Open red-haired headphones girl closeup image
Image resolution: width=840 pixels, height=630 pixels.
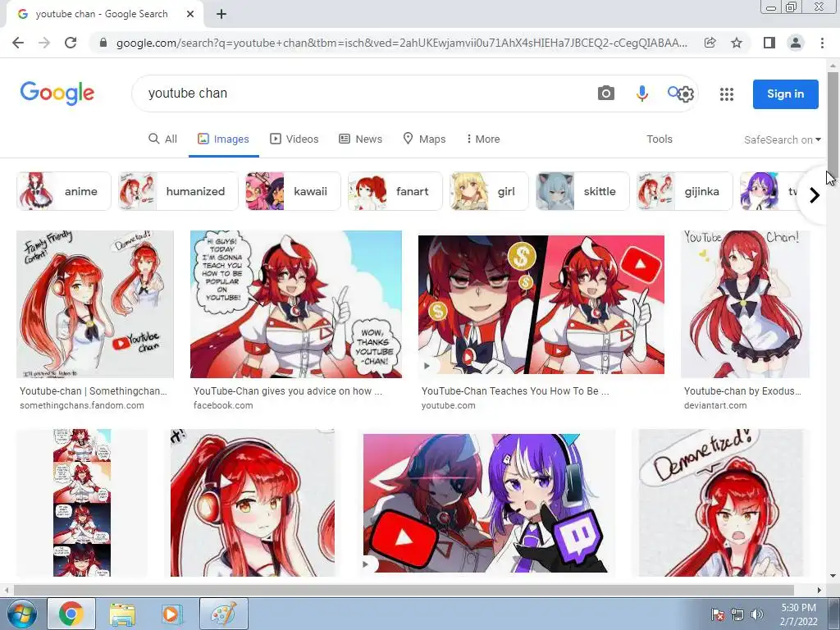point(253,503)
